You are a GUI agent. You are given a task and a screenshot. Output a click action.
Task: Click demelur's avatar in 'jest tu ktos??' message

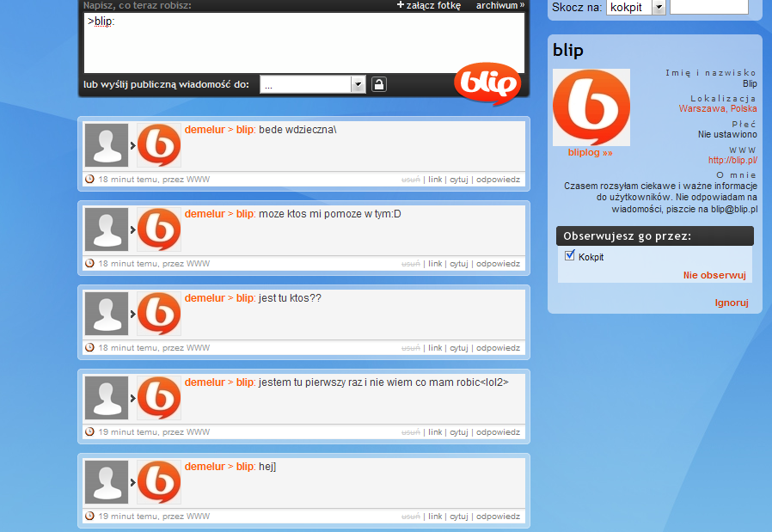(107, 314)
